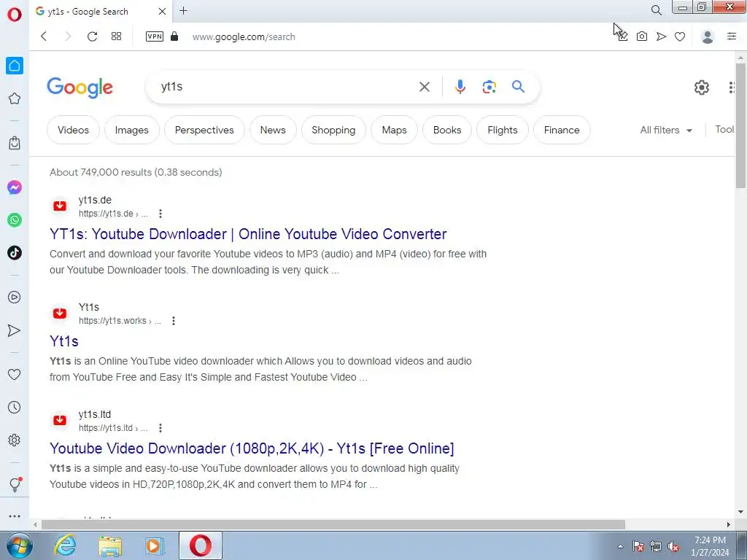The width and height of the screenshot is (747, 560).
Task: Open more options for yt1s.de result
Action: [160, 214]
